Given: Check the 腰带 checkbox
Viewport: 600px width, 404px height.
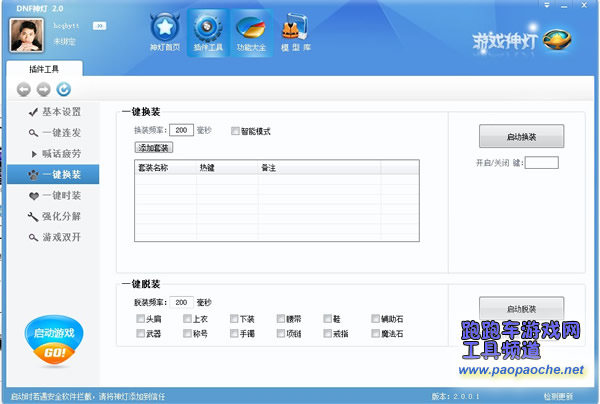Looking at the screenshot, I should click(281, 318).
